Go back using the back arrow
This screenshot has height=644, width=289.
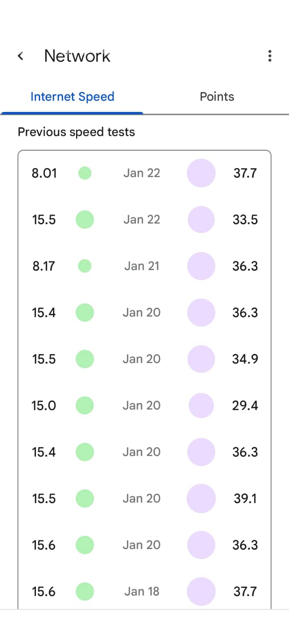[x=21, y=56]
